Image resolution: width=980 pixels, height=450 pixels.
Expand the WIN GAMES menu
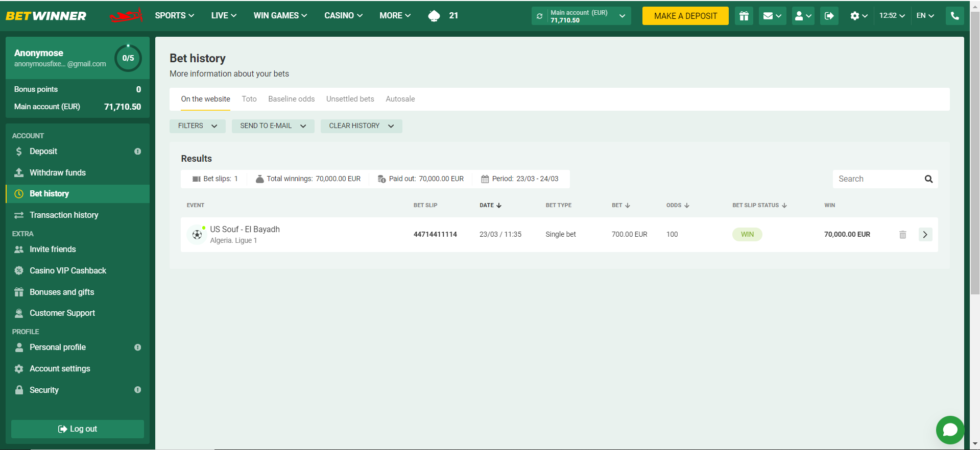pyautogui.click(x=280, y=16)
